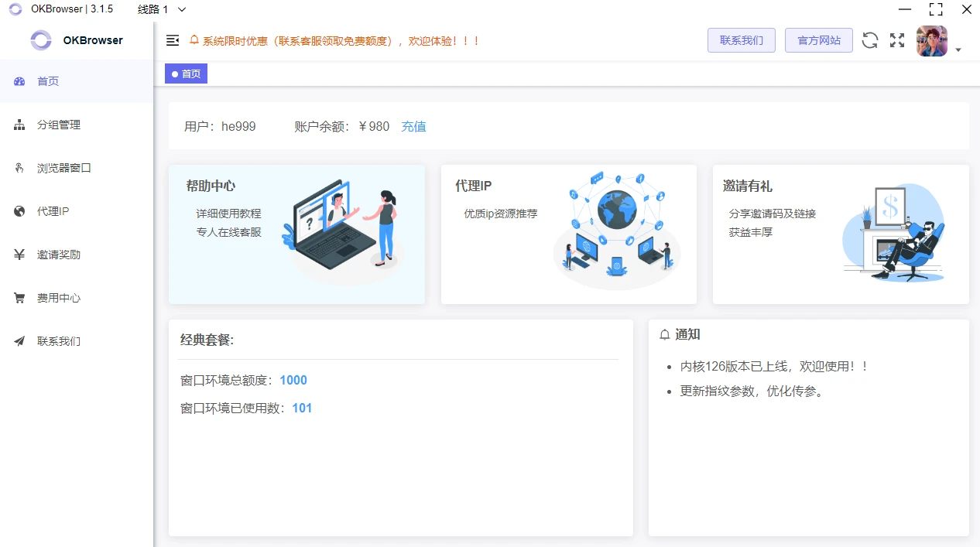The height and width of the screenshot is (547, 980).
Task: Click the 联系我们 button at top right
Action: click(741, 40)
